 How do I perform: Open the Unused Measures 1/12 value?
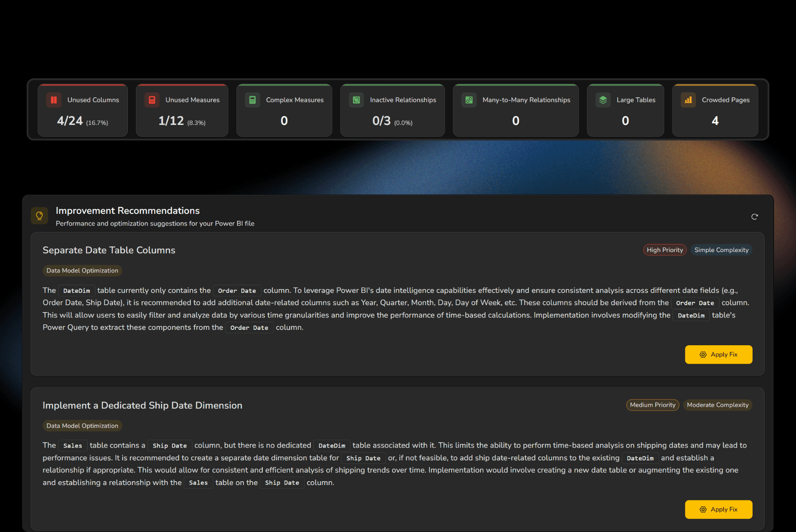tap(171, 121)
